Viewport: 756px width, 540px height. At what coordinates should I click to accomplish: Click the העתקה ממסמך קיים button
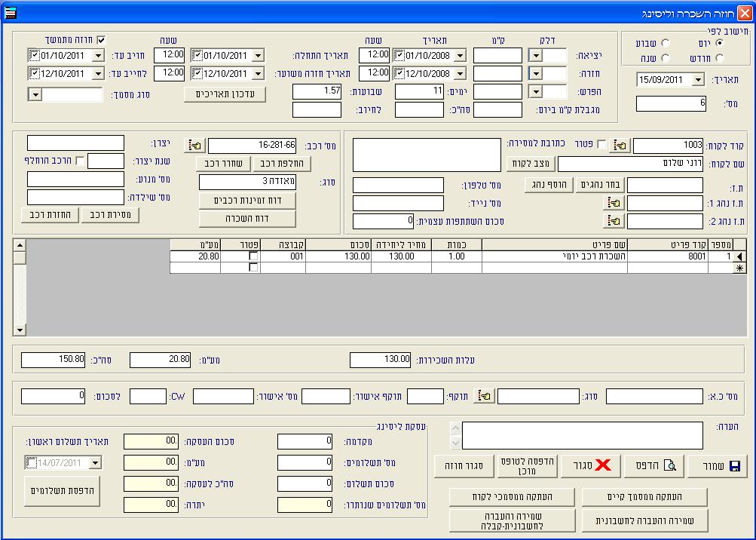point(644,496)
